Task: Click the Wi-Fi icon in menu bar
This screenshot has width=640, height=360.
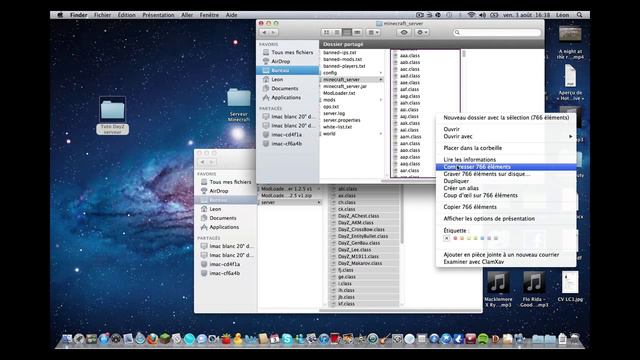Action: point(471,15)
